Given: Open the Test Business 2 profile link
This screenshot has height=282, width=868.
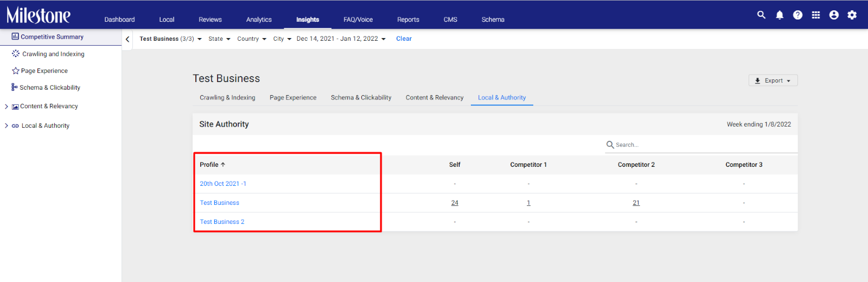Looking at the screenshot, I should (x=222, y=222).
